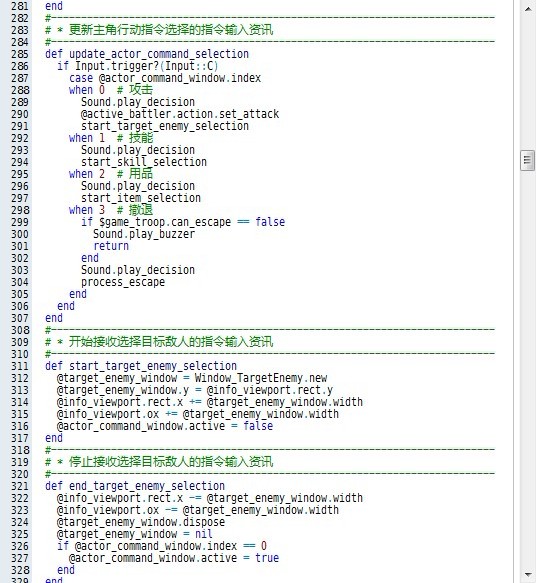
Task: Click the 'return' keyword on line 301
Action: [x=111, y=246]
